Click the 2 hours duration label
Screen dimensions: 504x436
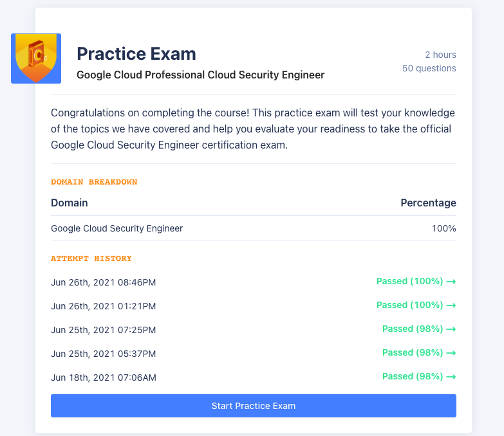[x=440, y=55]
